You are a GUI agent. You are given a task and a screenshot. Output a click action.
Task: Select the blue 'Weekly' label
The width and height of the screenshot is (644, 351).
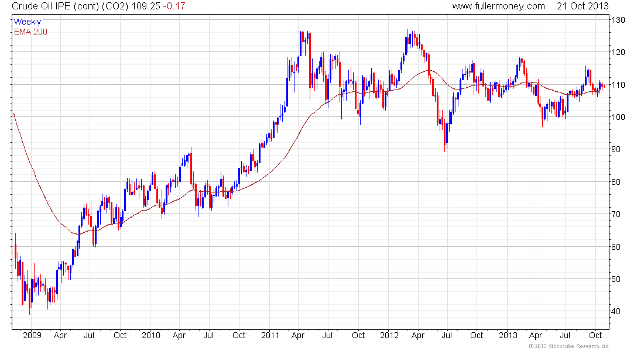27,22
